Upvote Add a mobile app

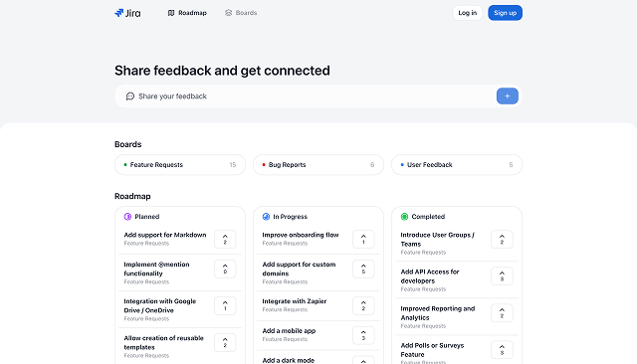tap(363, 335)
